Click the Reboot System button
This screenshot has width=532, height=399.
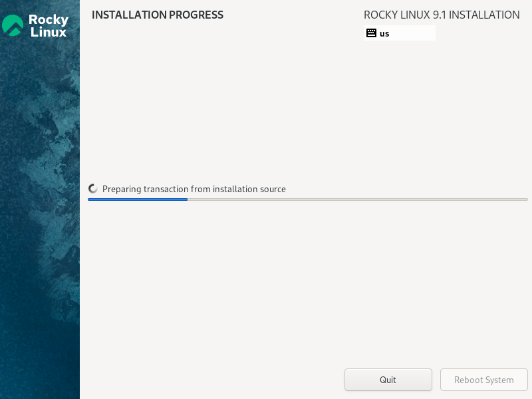coord(484,380)
